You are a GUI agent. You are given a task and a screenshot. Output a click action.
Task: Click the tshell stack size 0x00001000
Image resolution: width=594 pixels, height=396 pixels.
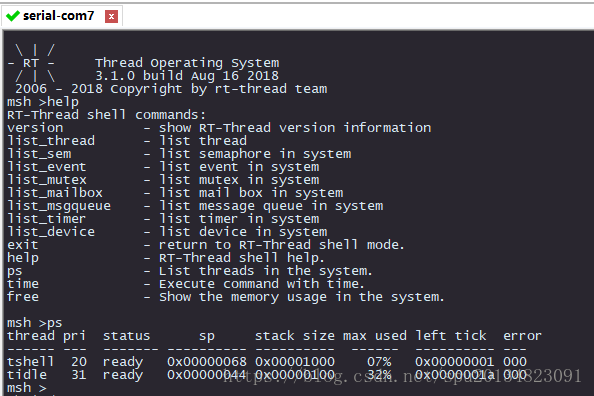coord(295,362)
